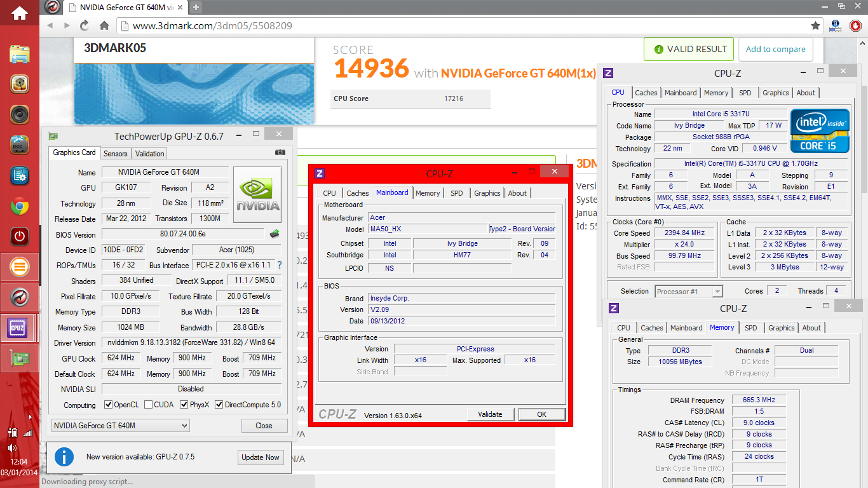
Task: Click the Driver Version field in GPU-Z
Action: click(191, 342)
